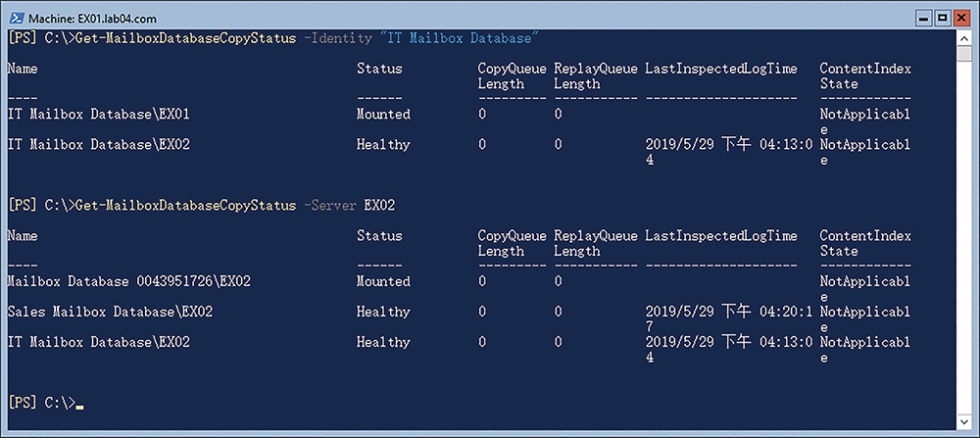
Task: Click the first Get-MailboxDatabaseCopyStatus cmdlet with -Identity
Action: click(x=185, y=38)
